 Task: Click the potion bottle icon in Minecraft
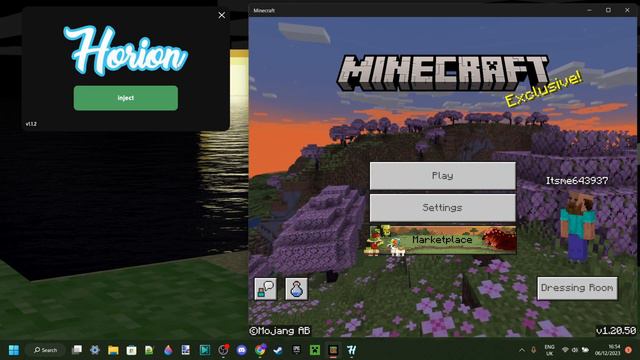(x=296, y=289)
